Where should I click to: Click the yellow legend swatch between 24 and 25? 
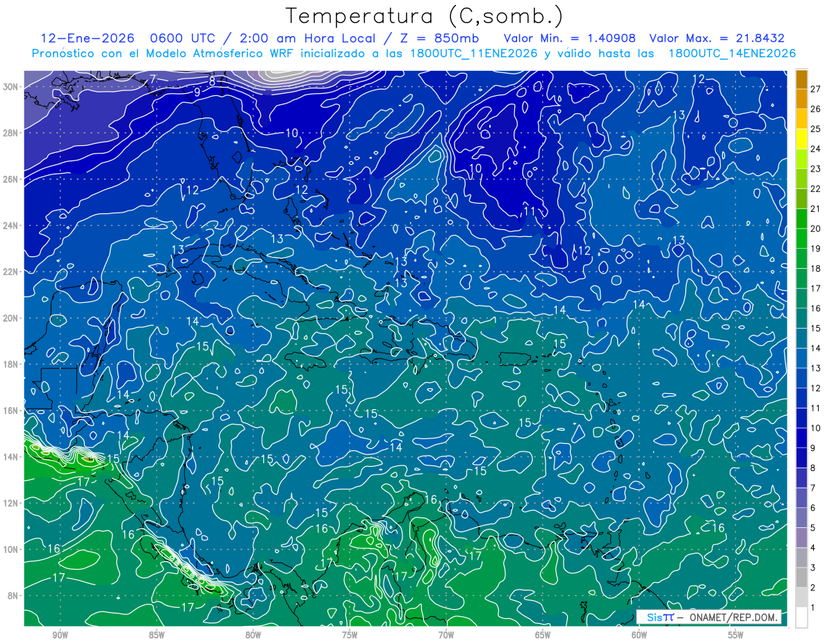point(801,139)
